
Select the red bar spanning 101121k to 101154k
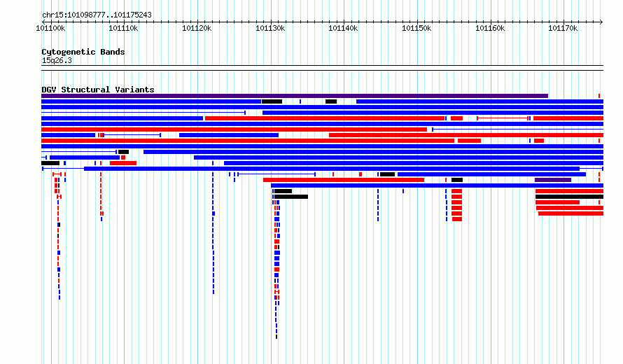pos(325,118)
